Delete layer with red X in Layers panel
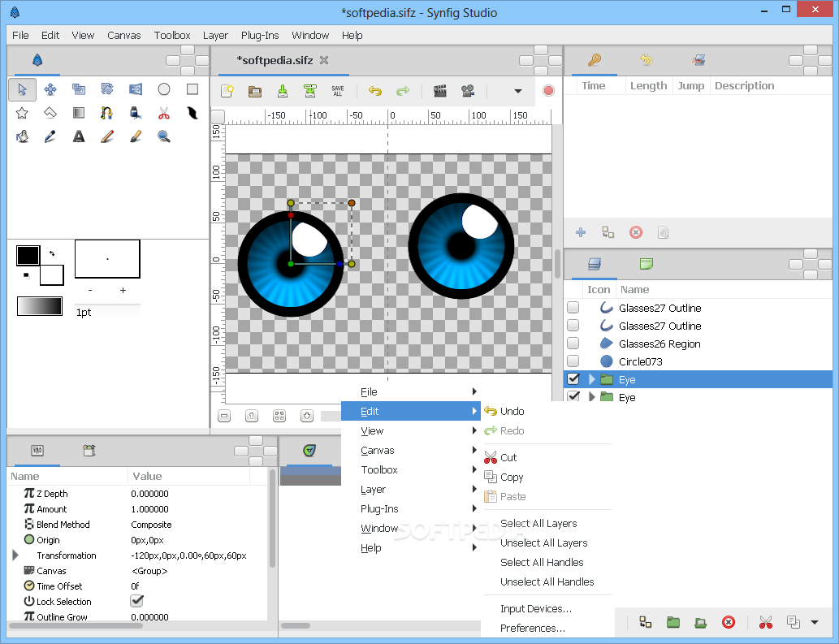839x644 pixels. 729,622
